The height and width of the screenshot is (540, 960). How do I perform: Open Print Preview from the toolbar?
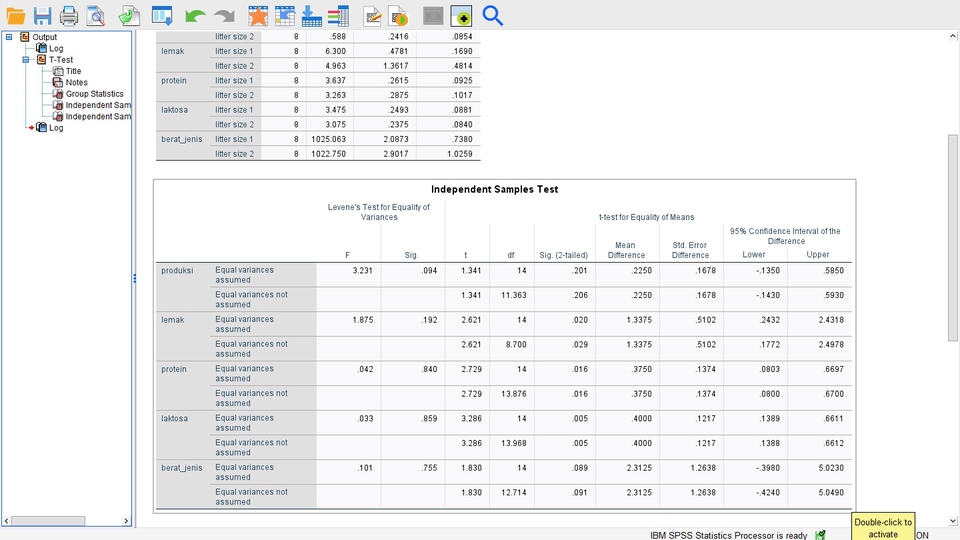tap(96, 15)
